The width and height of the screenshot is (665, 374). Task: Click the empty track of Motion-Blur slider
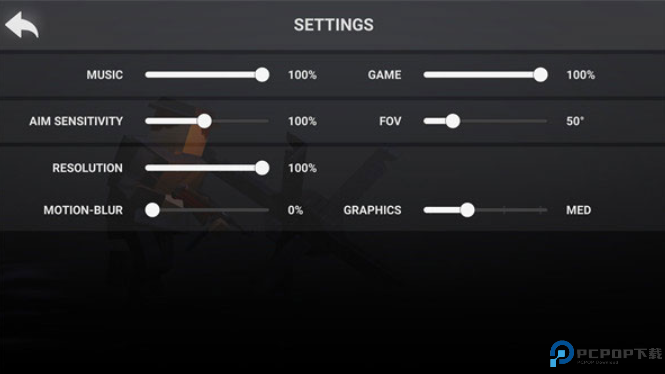coord(214,210)
